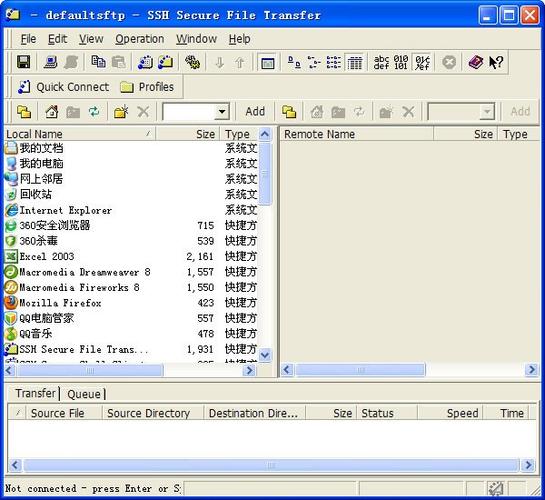Click Speed column header in transfer list
Viewport: 545px width, 500px height.
click(x=450, y=413)
